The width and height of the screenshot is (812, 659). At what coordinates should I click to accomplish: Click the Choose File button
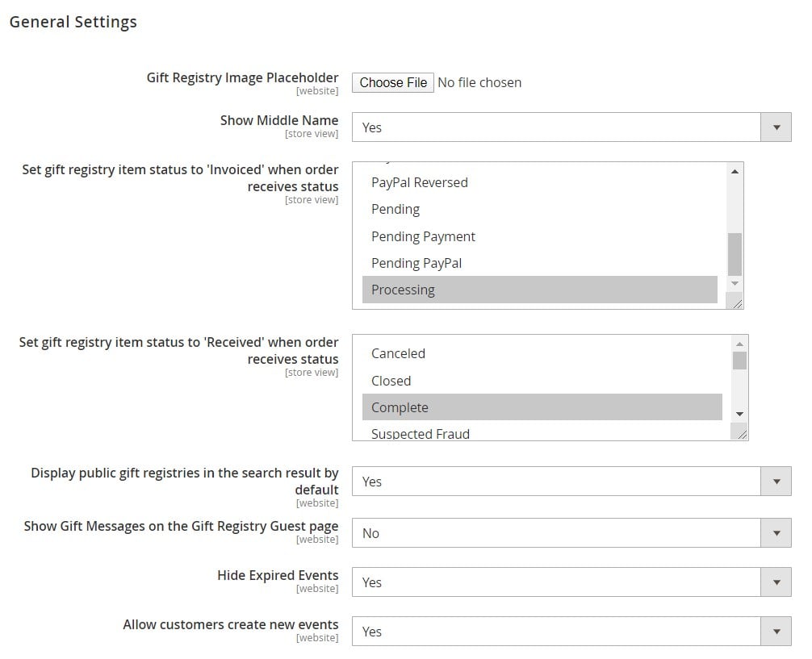pos(392,83)
